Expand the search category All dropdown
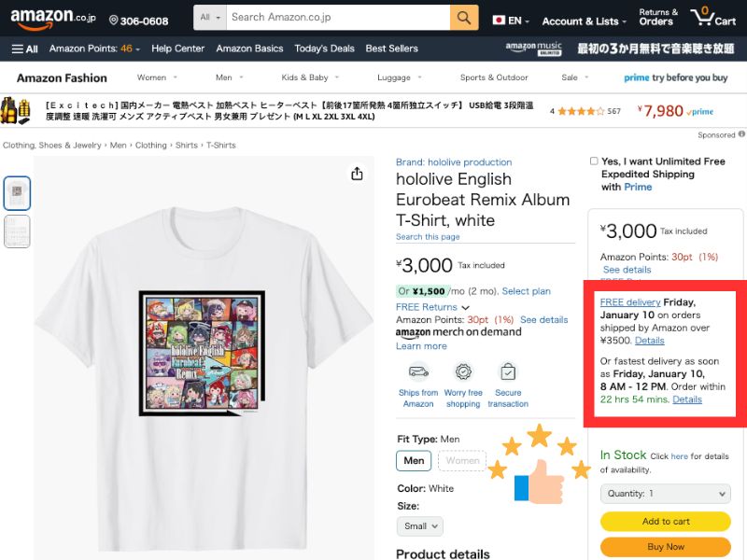The image size is (747, 560). tap(210, 18)
